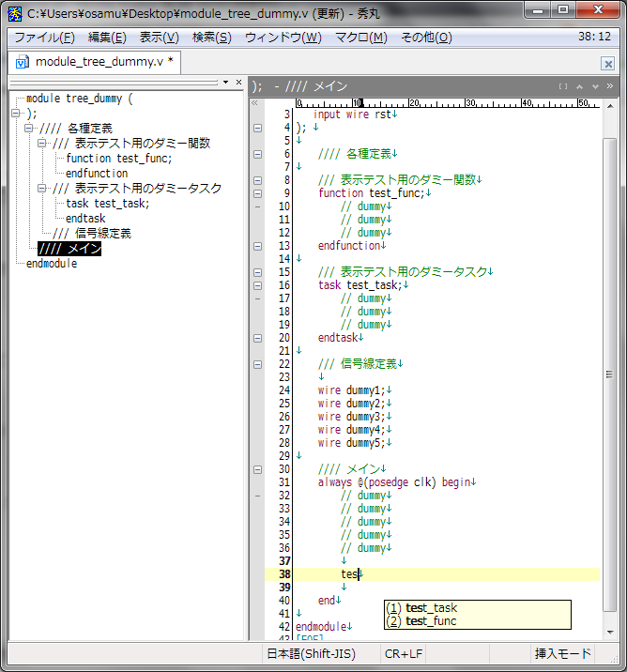Screen dimensions: 627x672
Task: Click the Verilog file icon on the tab
Action: tap(22, 63)
